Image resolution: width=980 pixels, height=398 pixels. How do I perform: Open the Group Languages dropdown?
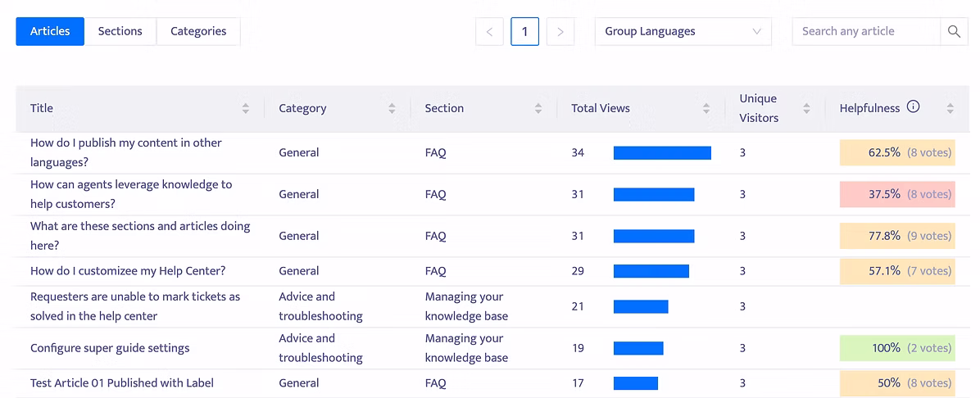pos(683,31)
